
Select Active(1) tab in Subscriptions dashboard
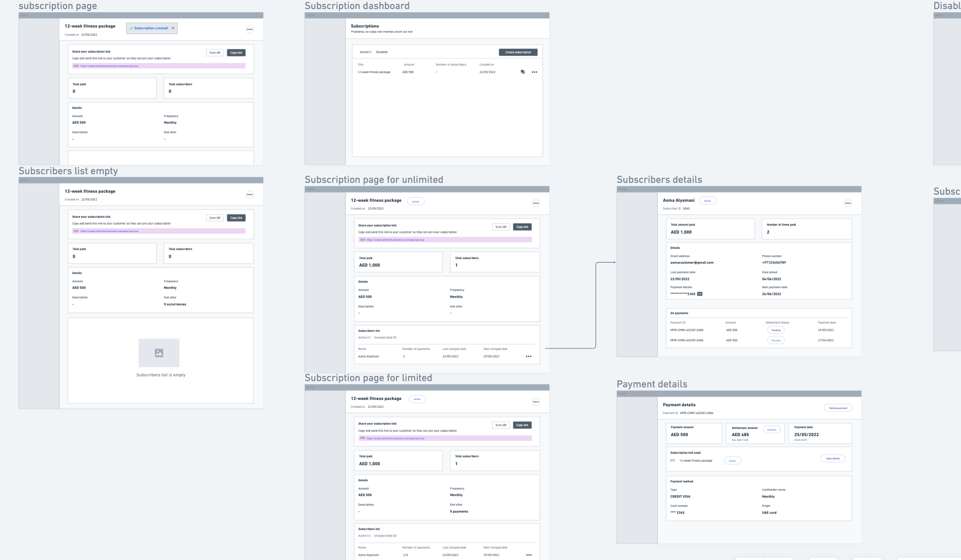[x=365, y=52]
